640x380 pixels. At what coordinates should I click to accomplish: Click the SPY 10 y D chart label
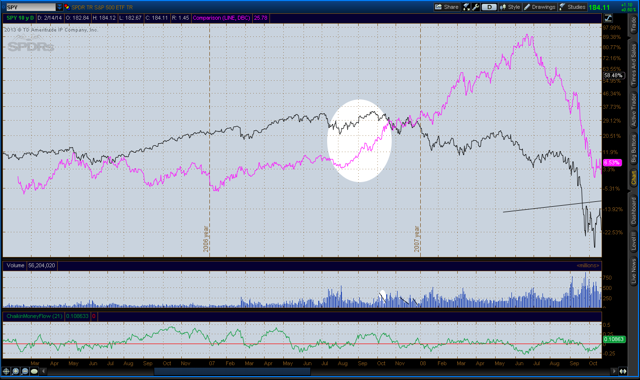(20, 18)
